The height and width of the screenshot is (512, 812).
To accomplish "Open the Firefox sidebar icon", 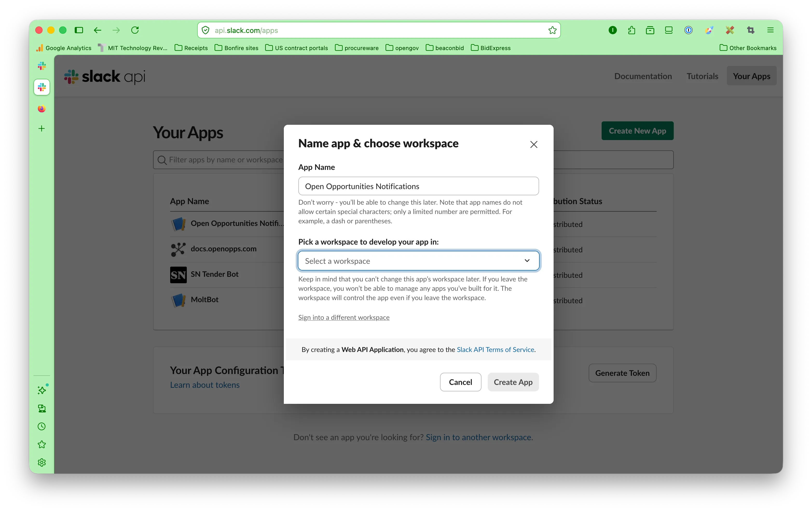I will 42,108.
